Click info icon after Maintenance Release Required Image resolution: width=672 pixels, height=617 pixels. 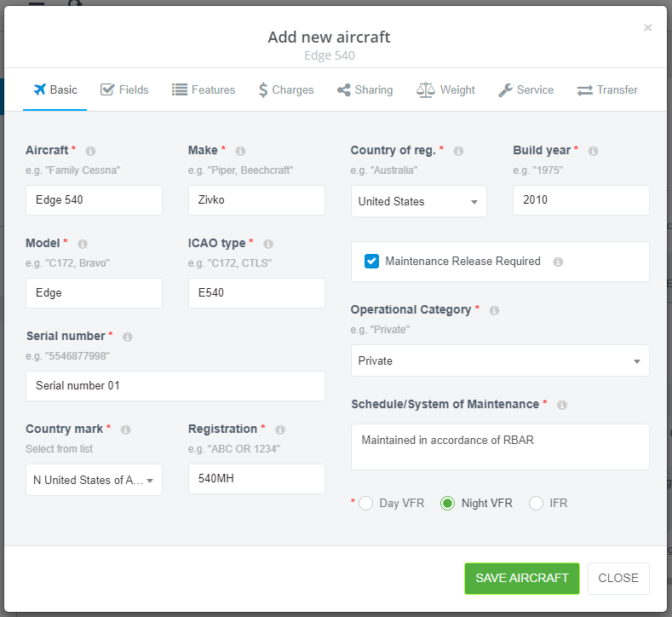coord(558,262)
